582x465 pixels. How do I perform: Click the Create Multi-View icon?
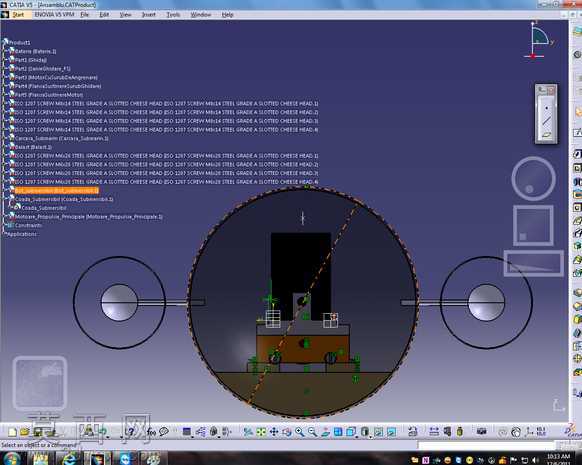(338, 432)
